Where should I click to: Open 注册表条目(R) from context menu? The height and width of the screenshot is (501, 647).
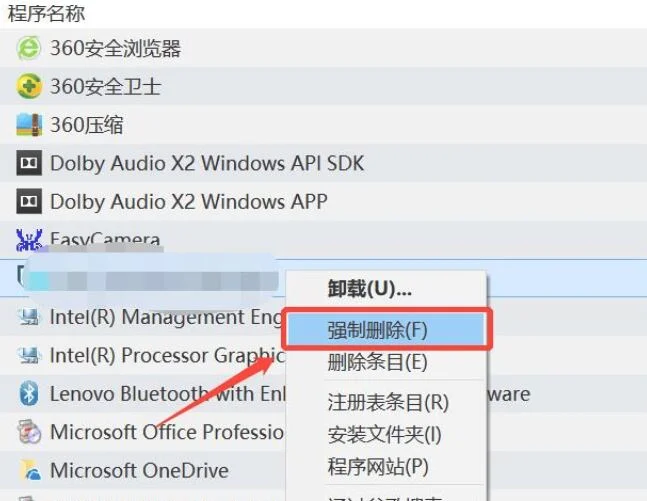point(388,403)
